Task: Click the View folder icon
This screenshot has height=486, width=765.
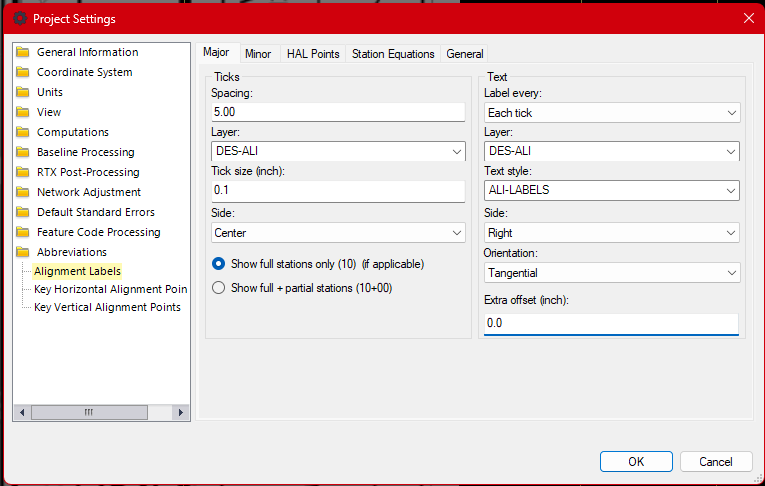Action: tap(22, 112)
